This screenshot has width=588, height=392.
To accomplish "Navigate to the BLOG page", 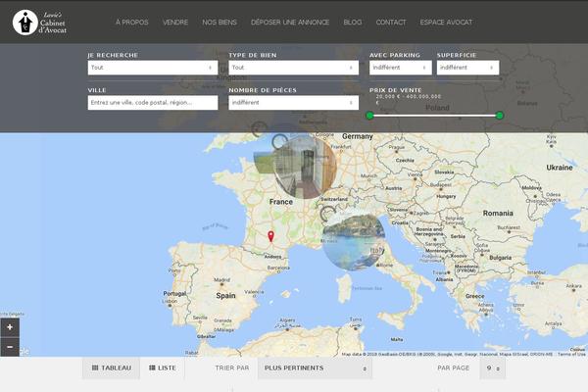I will click(353, 23).
